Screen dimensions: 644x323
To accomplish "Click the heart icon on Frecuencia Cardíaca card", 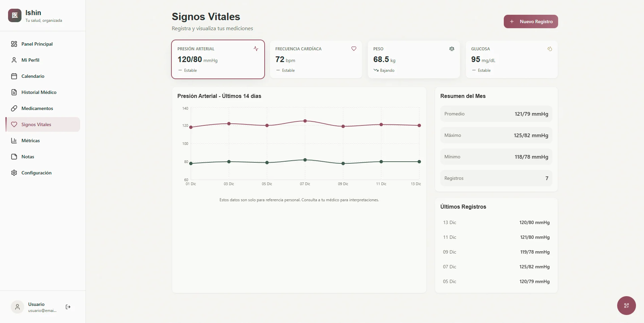I will pyautogui.click(x=354, y=49).
